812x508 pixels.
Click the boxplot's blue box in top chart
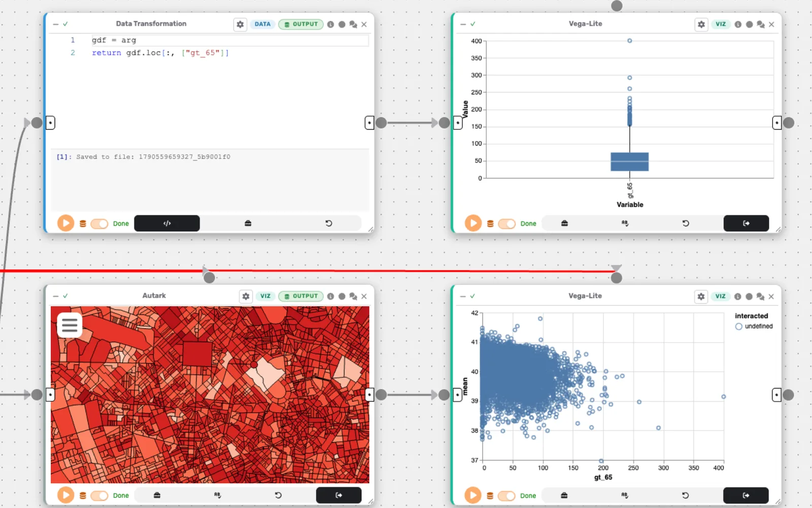coord(629,162)
